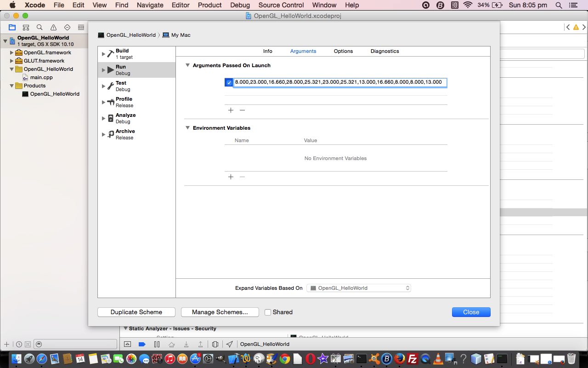This screenshot has width=588, height=368.
Task: Open the Find navigator magnifier icon
Action: pos(40,28)
